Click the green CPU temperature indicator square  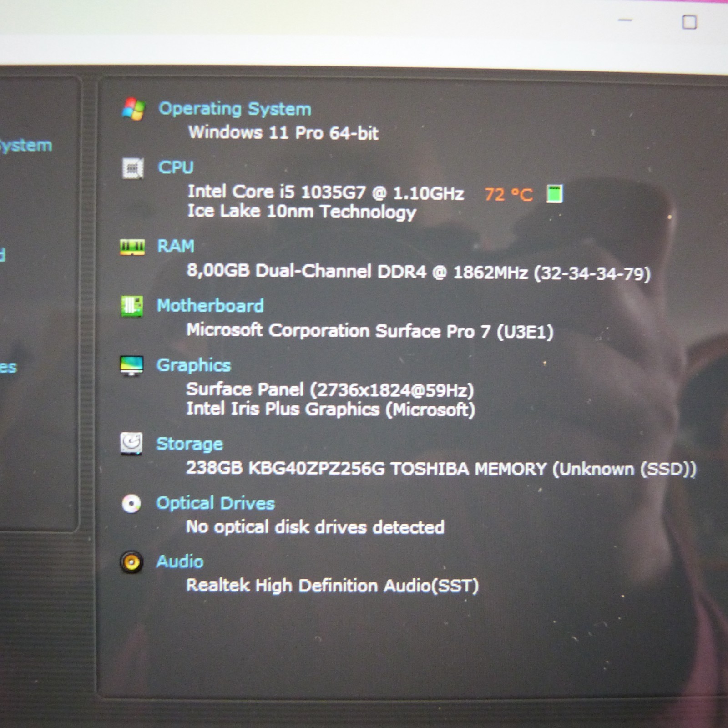(x=555, y=194)
